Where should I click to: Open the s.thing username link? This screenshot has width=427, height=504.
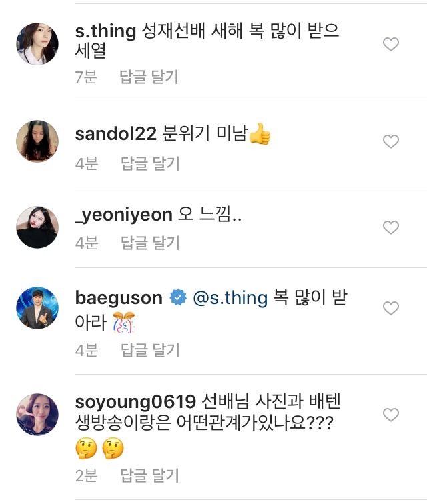[107, 31]
